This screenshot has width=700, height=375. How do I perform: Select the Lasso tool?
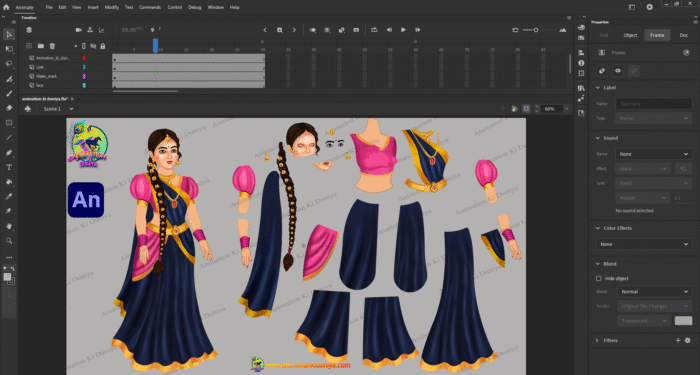pos(9,63)
